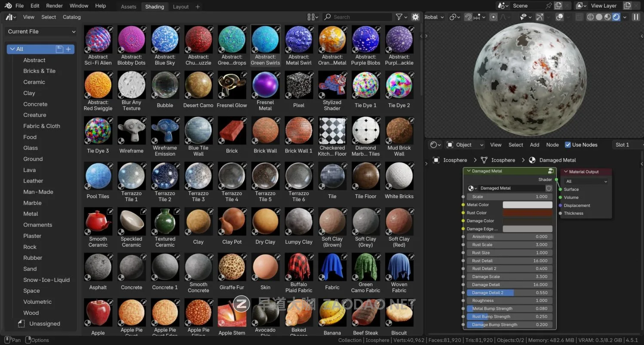Click the viewport gizmo toggle icon
This screenshot has width=644, height=345.
point(539,17)
